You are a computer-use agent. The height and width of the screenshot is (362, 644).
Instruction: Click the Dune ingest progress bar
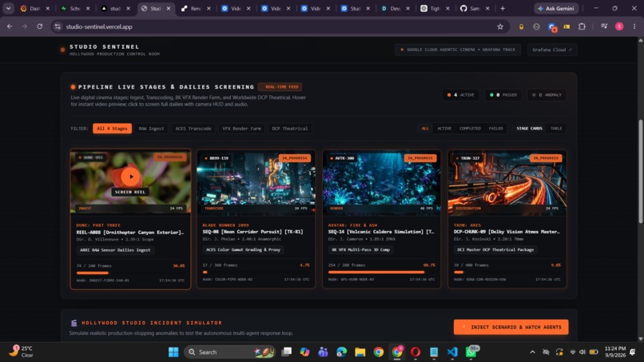click(130, 272)
